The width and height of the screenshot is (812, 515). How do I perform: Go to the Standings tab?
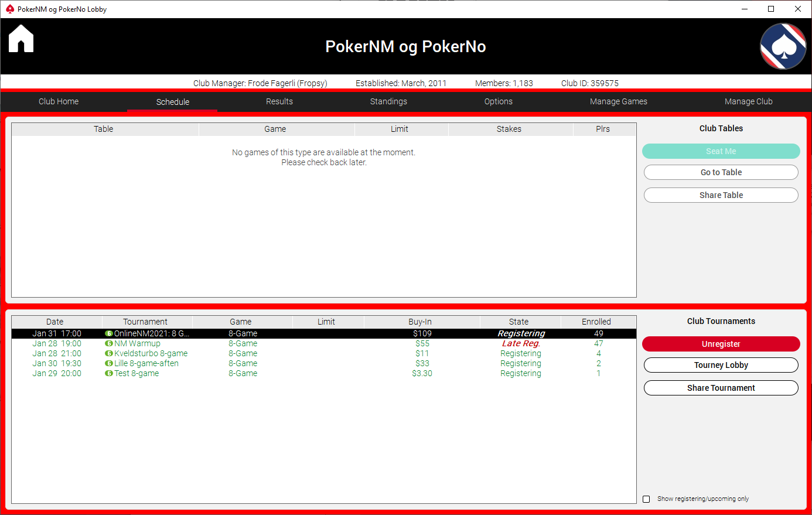click(388, 101)
